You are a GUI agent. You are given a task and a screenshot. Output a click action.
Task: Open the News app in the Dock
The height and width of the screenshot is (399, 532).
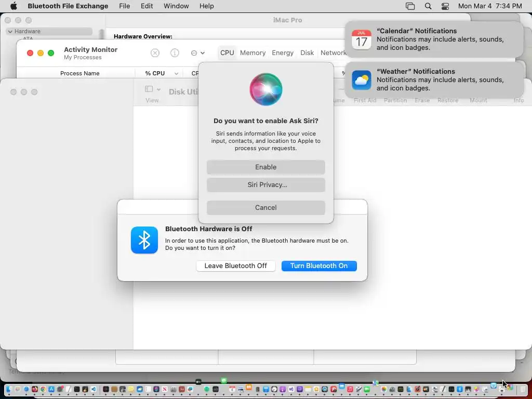click(165, 389)
